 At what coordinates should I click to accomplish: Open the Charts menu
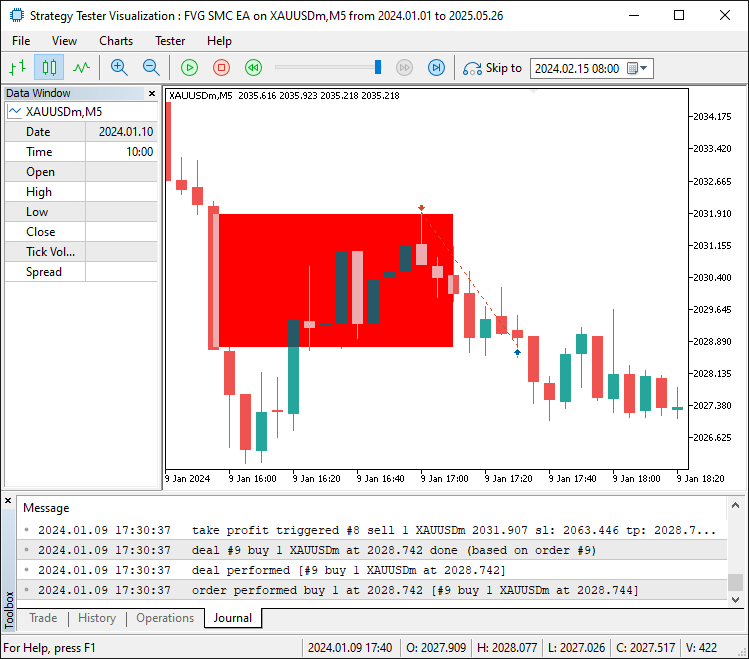(x=116, y=41)
